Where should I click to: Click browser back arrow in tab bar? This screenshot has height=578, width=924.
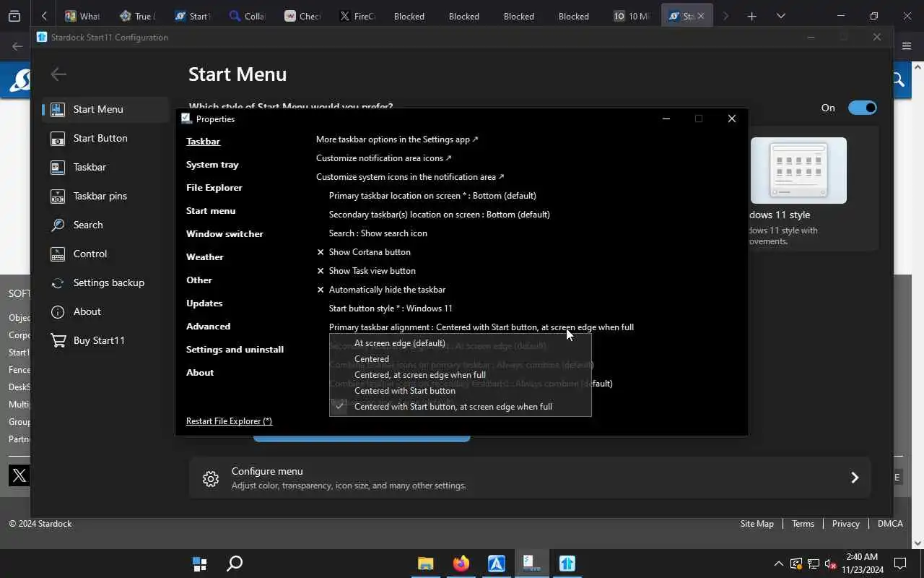click(x=44, y=16)
